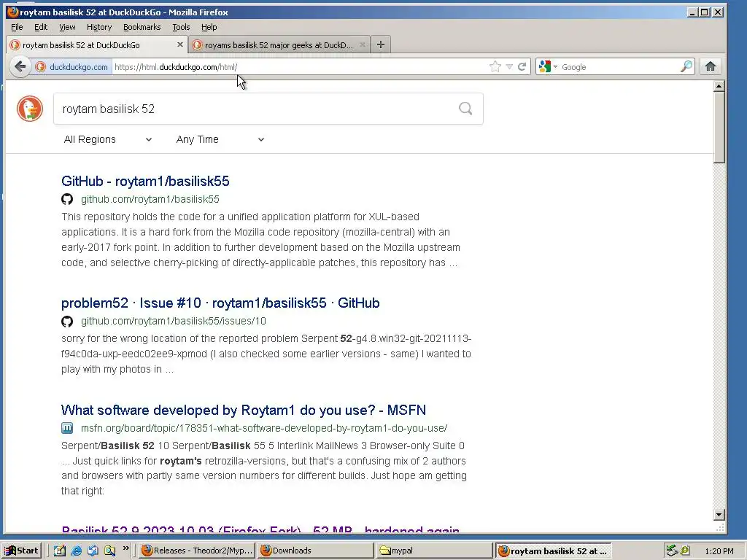The height and width of the screenshot is (560, 747).
Task: Expand the All Regions dropdown
Action: (x=108, y=139)
